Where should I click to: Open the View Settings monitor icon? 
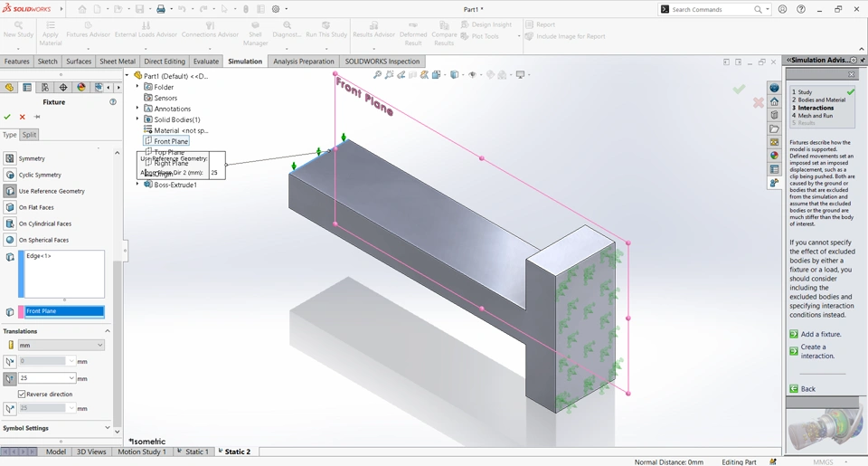(521, 74)
